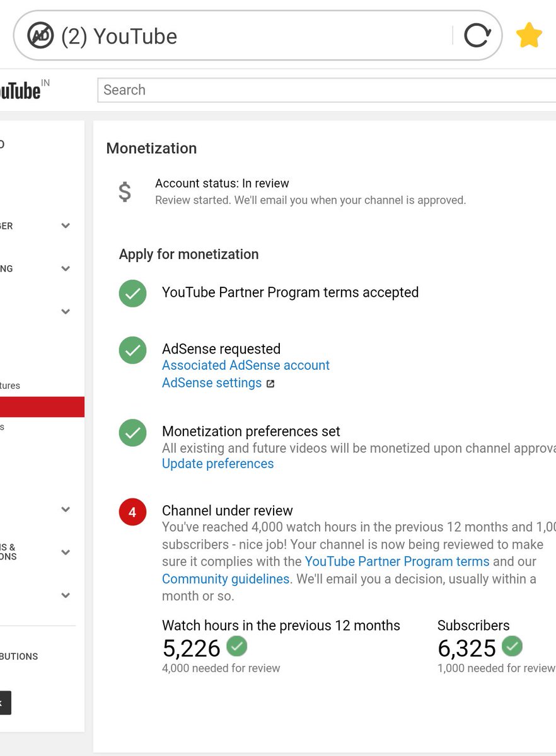Open YouTube Partner Program terms link
Viewport: 556px width, 756px height.
[397, 561]
